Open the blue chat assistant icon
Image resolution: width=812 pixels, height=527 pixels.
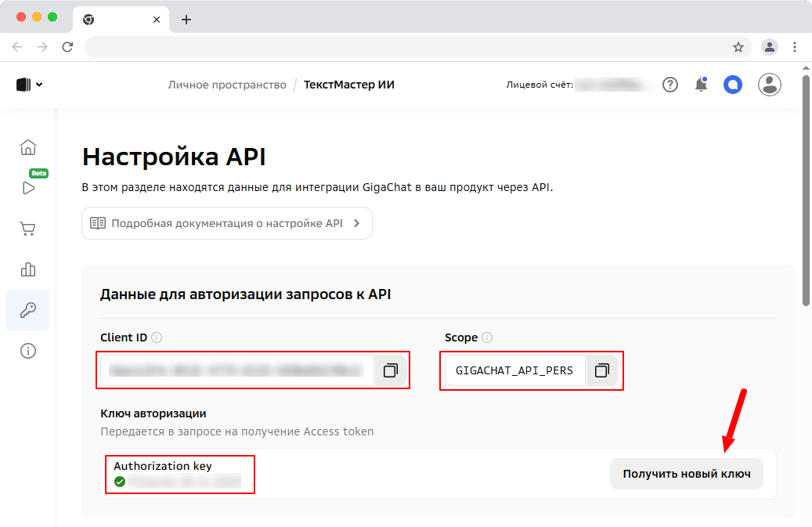click(733, 85)
